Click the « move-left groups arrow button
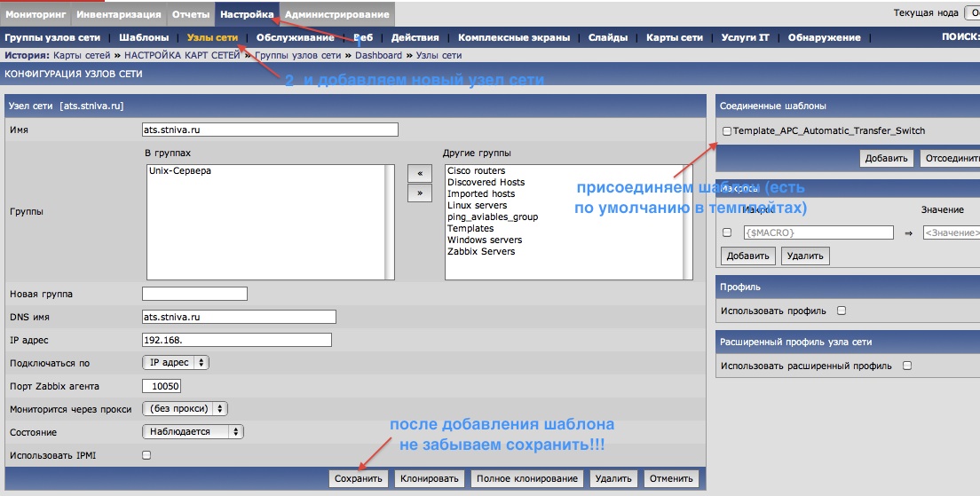The image size is (980, 496). [x=419, y=173]
